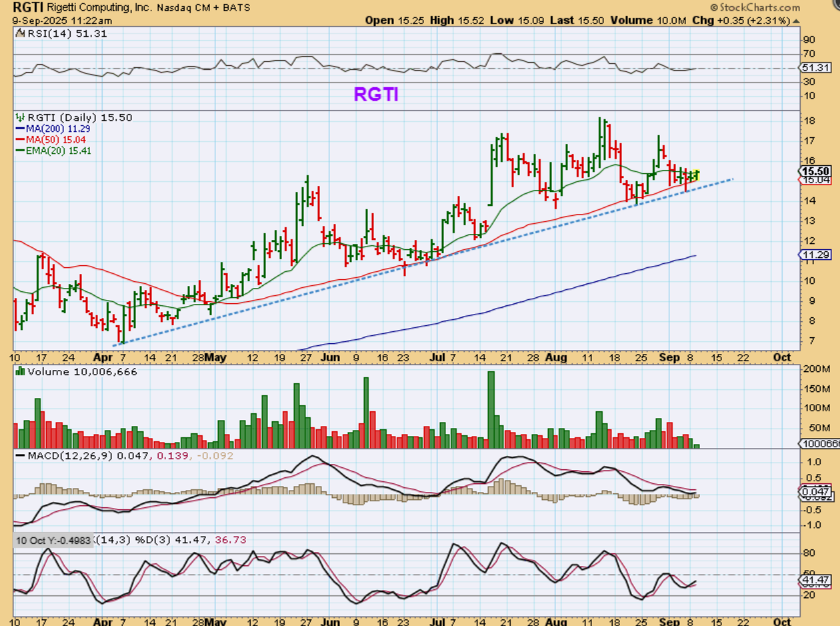The image size is (840, 626).
Task: Click the candlestick icon beside RGTI (Daily)
Action: pyautogui.click(x=18, y=117)
